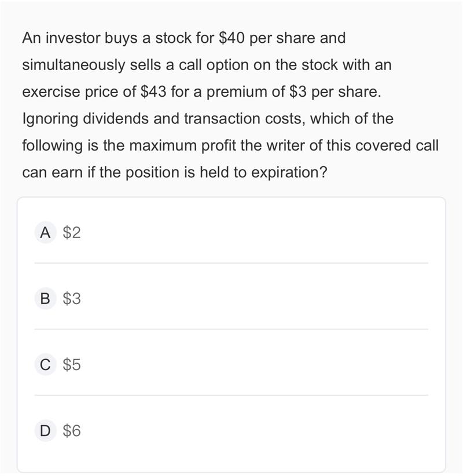Click divider line between options C and D
The width and height of the screenshot is (463, 476).
231,396
